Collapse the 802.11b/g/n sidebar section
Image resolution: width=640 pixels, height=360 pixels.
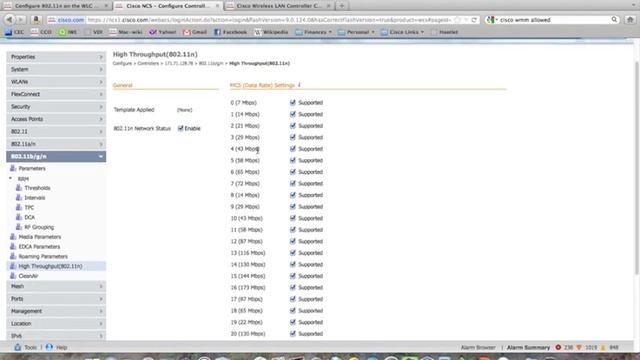(x=56, y=156)
